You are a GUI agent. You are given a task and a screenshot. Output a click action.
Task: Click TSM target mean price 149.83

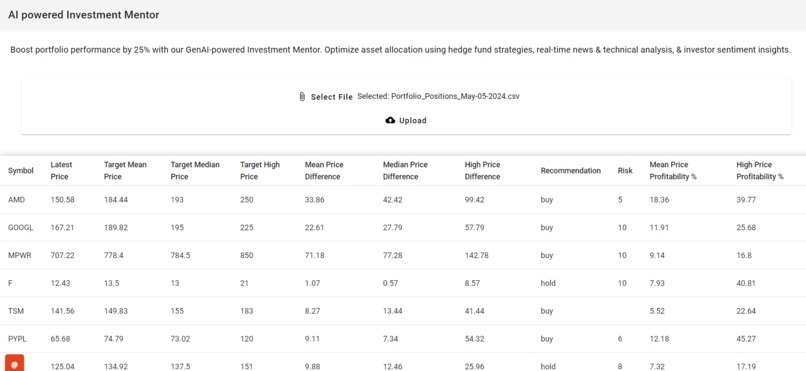coord(116,311)
